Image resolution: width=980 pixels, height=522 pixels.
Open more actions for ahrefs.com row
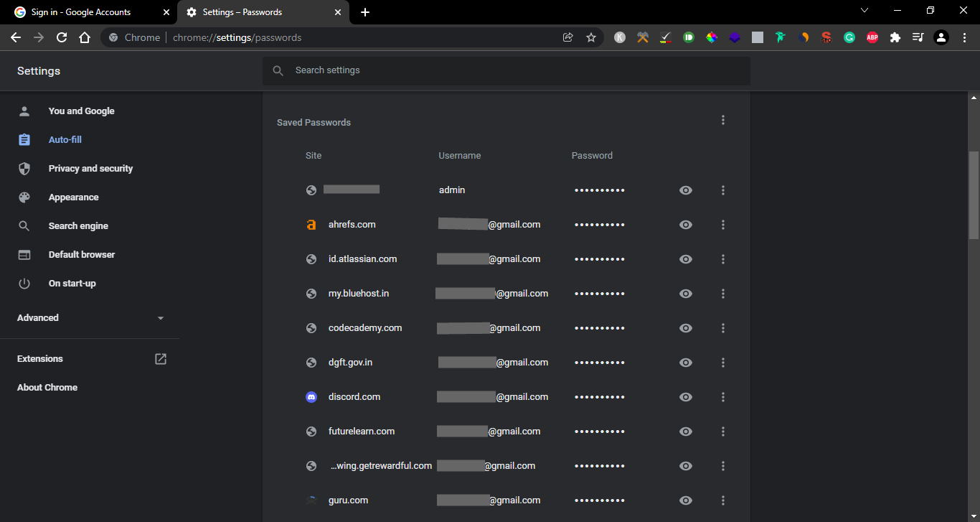pos(723,225)
